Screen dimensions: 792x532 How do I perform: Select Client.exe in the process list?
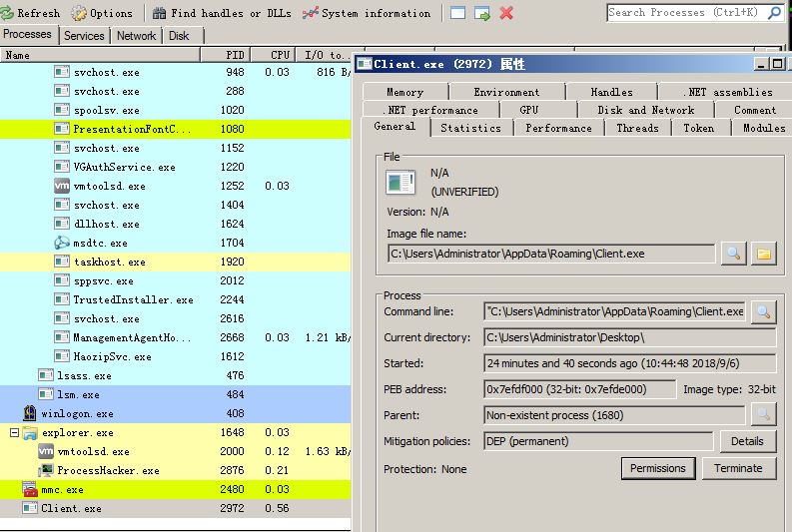pyautogui.click(x=175, y=508)
